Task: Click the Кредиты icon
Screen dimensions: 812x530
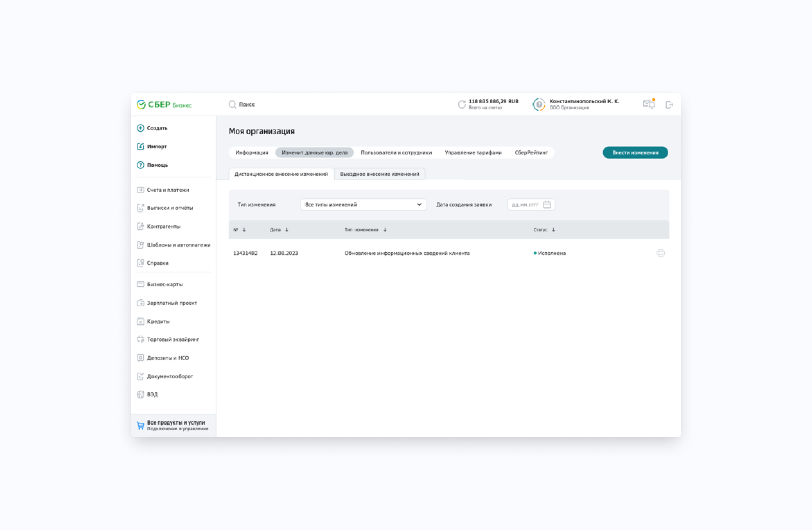Action: coord(140,321)
